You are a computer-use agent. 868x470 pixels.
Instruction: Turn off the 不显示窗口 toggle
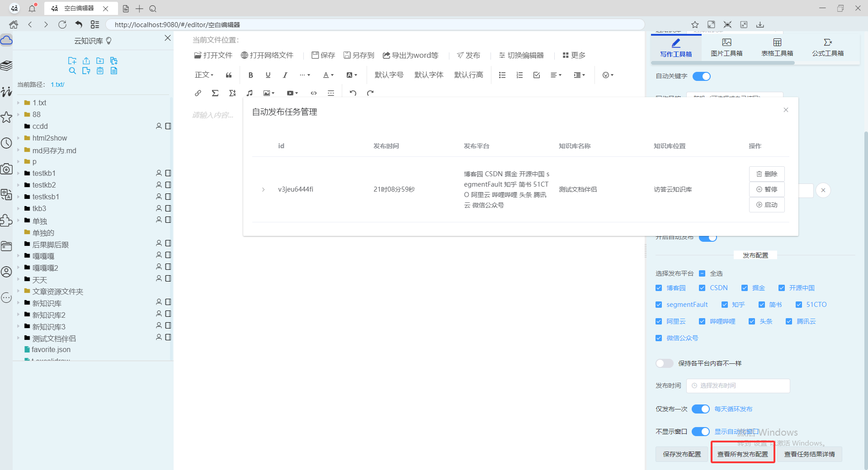700,432
